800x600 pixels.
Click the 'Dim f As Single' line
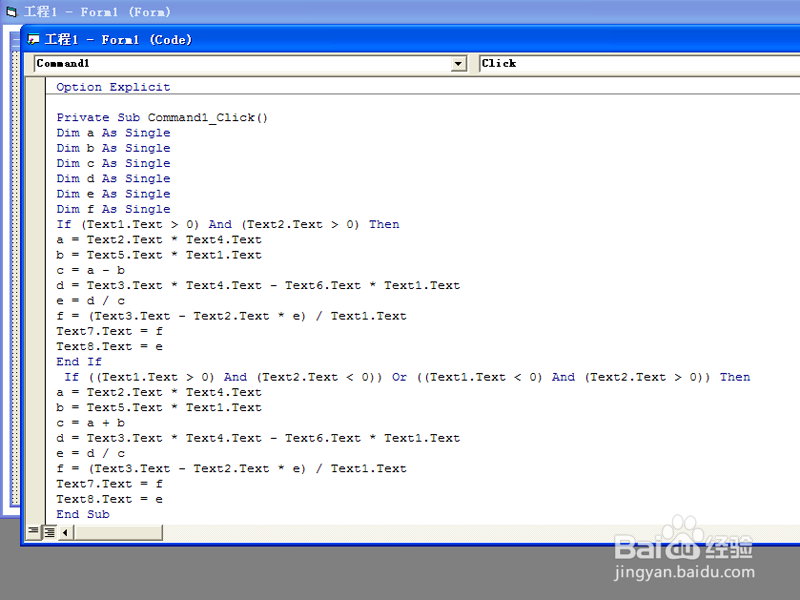coord(113,209)
